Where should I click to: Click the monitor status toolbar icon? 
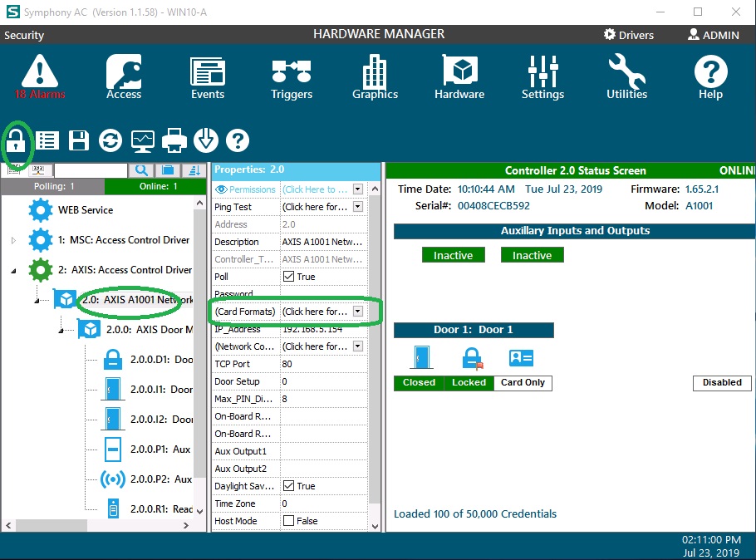click(143, 141)
